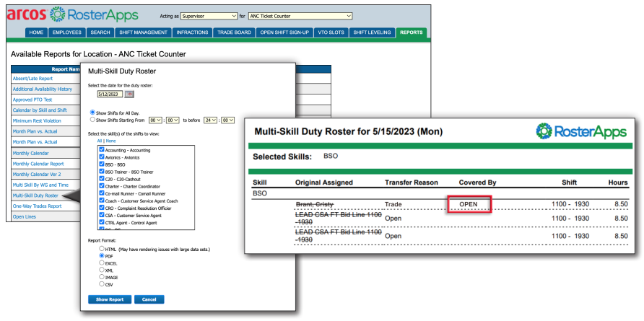
Task: Select Show Shifts Starting From option
Action: click(92, 120)
